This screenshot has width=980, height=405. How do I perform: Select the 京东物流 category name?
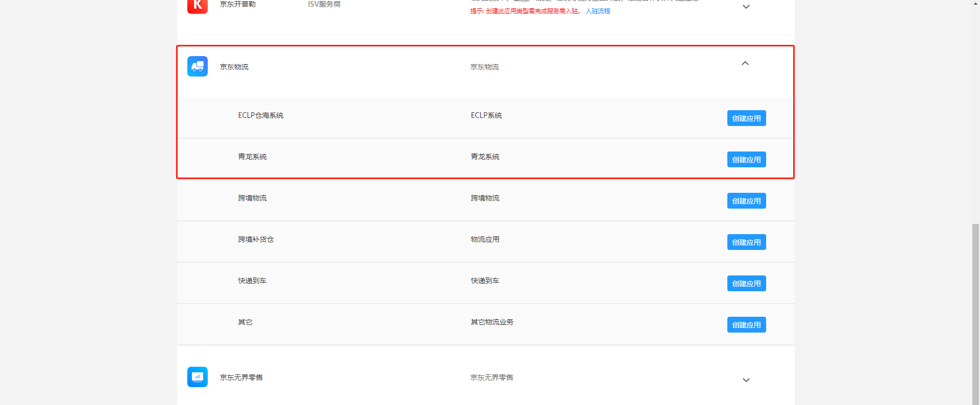234,67
